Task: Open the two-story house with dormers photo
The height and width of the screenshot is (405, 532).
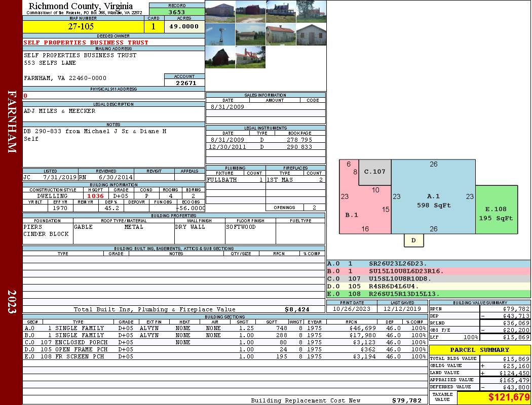Action: (x=281, y=12)
